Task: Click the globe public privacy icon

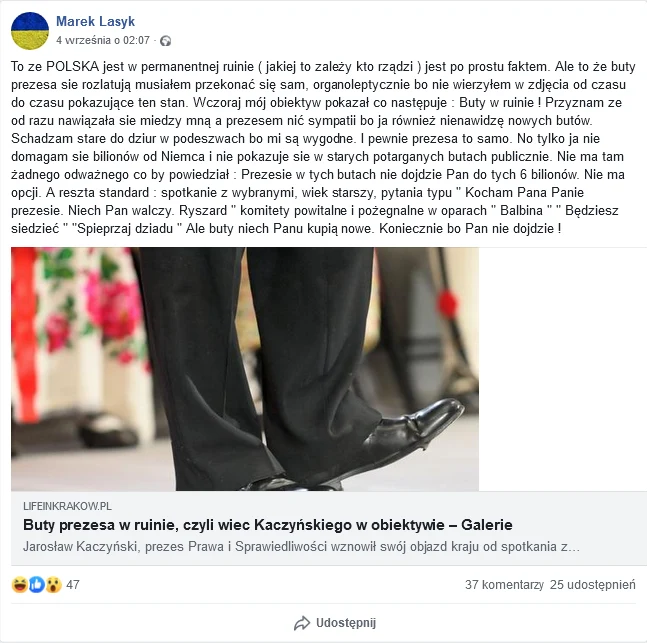Action: (166, 41)
